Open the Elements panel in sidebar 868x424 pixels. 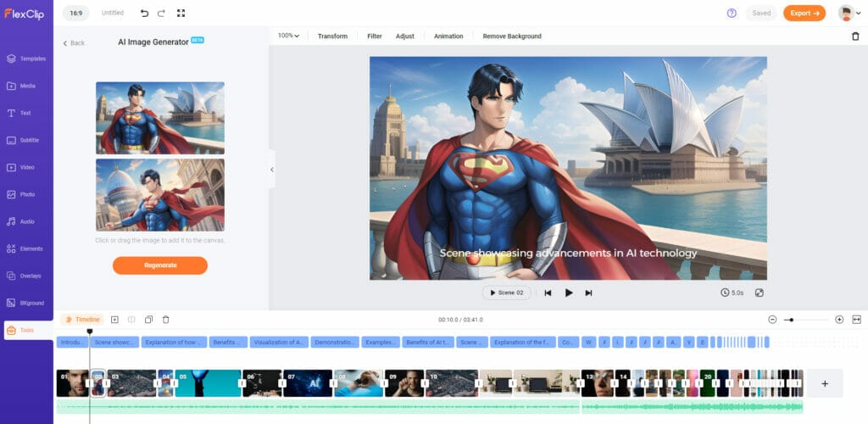[26, 248]
